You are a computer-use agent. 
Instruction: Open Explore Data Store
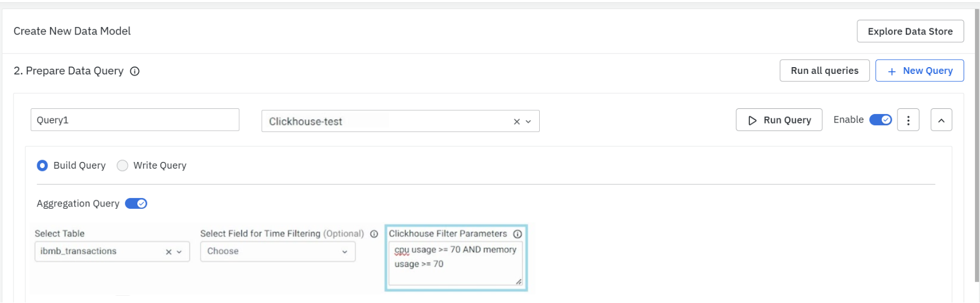(910, 32)
